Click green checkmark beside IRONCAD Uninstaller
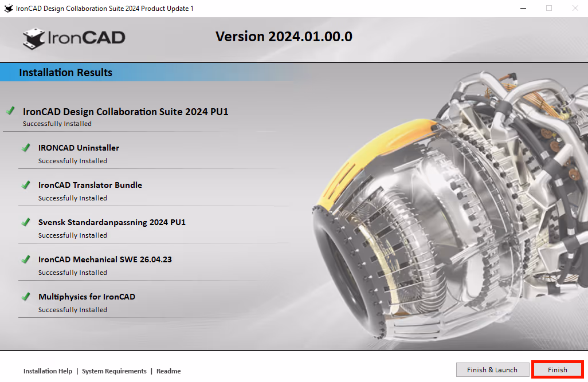 26,148
